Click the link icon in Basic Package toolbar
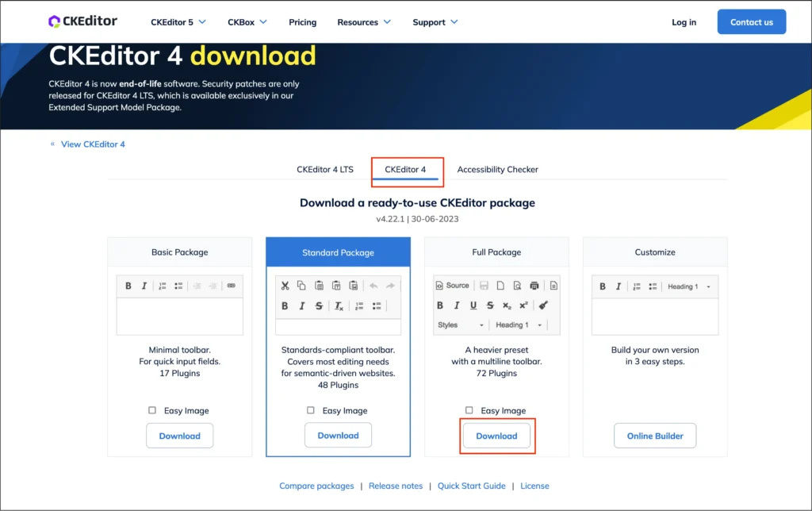The width and height of the screenshot is (812, 511). click(x=232, y=286)
